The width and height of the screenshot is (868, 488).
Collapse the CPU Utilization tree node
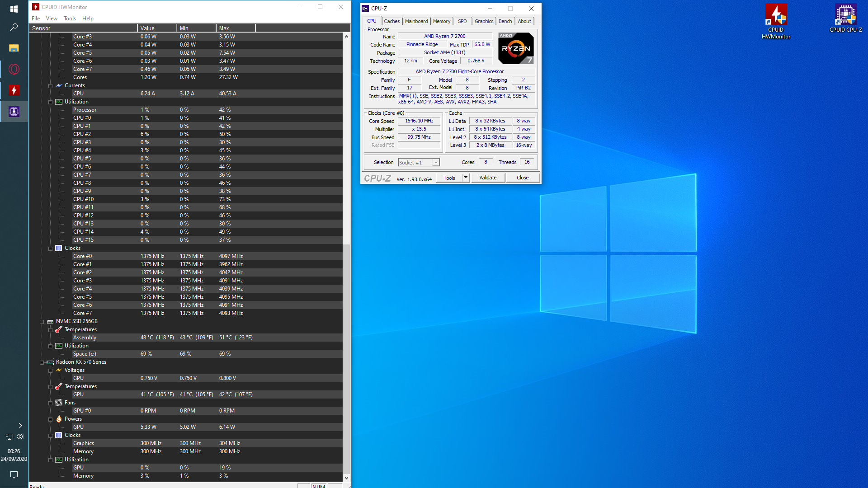coord(51,102)
